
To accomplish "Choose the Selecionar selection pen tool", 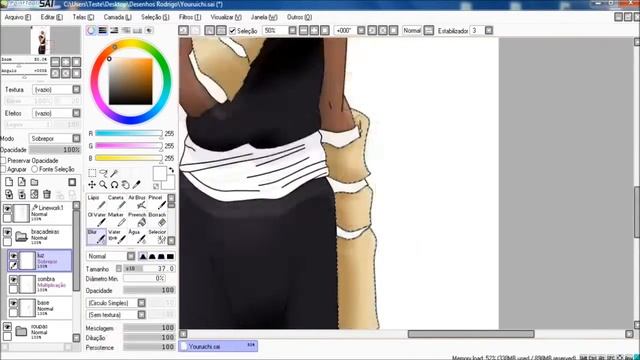I will coord(157,236).
